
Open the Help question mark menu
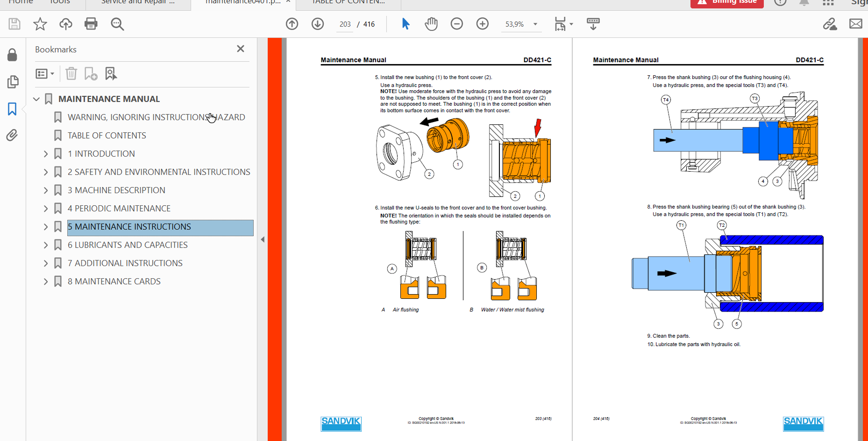click(x=780, y=3)
